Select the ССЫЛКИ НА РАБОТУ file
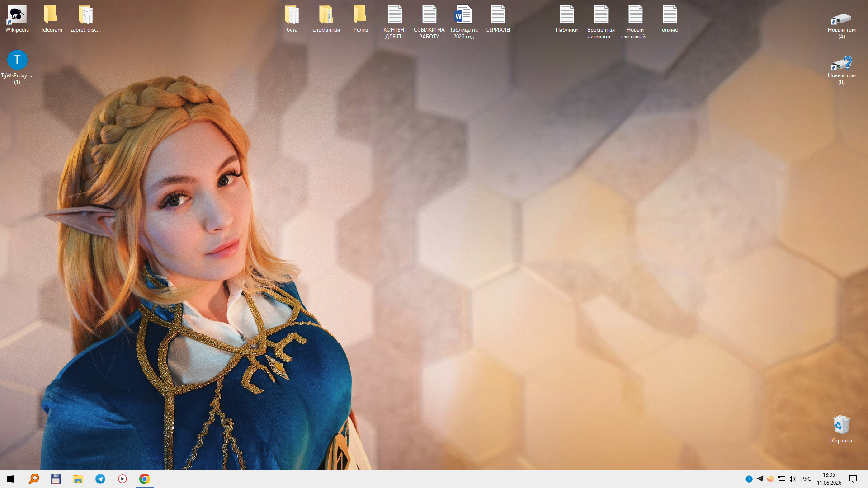 429,22
